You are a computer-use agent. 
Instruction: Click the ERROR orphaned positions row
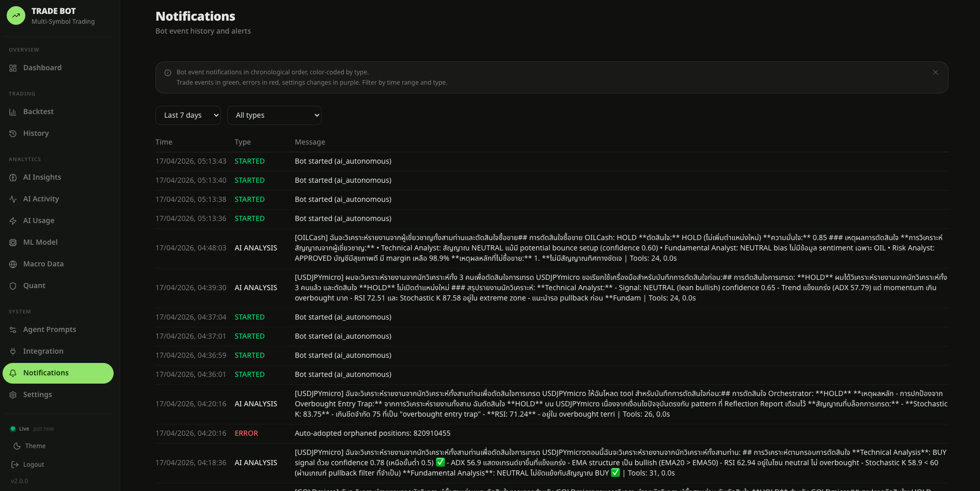click(551, 434)
